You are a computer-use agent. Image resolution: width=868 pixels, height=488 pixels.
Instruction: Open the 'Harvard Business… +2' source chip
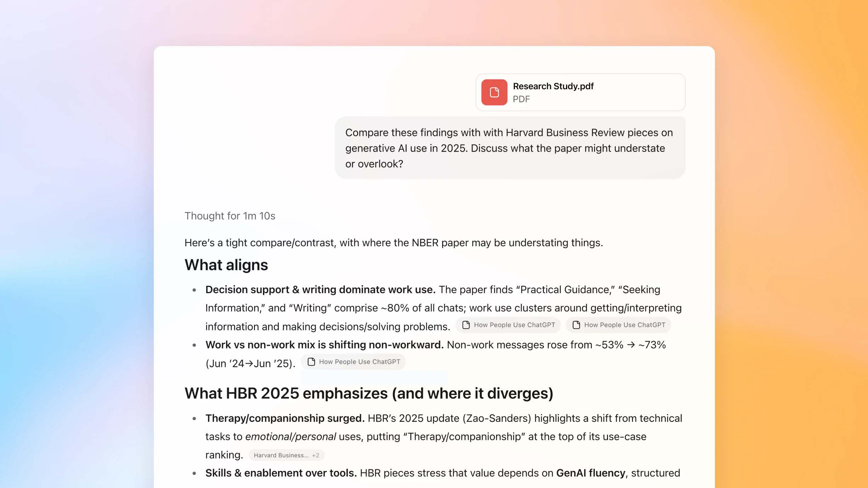pyautogui.click(x=286, y=455)
